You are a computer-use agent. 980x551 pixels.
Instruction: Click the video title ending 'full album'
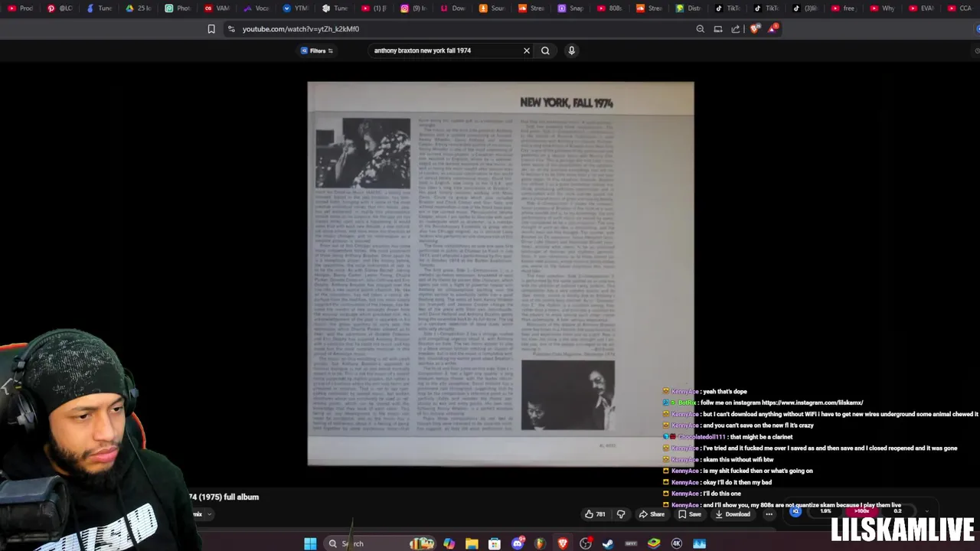(224, 497)
